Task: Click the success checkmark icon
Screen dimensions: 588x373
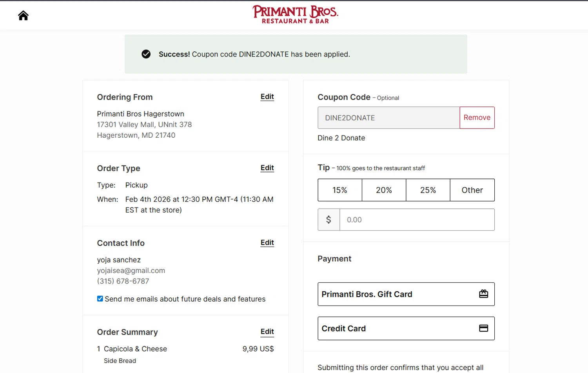Action: [x=146, y=54]
